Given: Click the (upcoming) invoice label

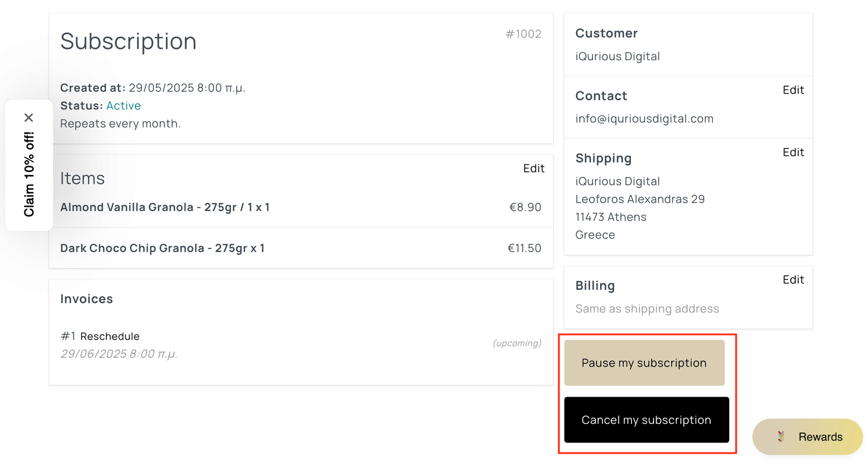Looking at the screenshot, I should 517,344.
